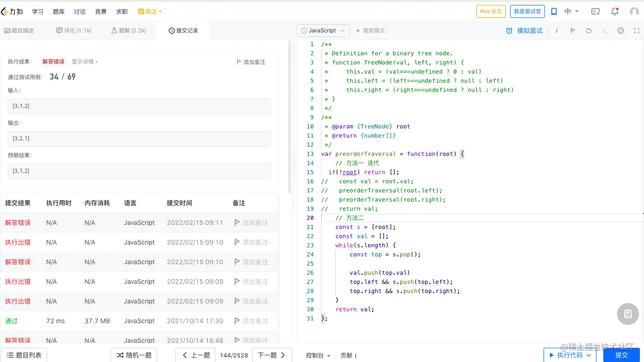
Task: Reset code with the undo arrow icon
Action: [x=589, y=31]
